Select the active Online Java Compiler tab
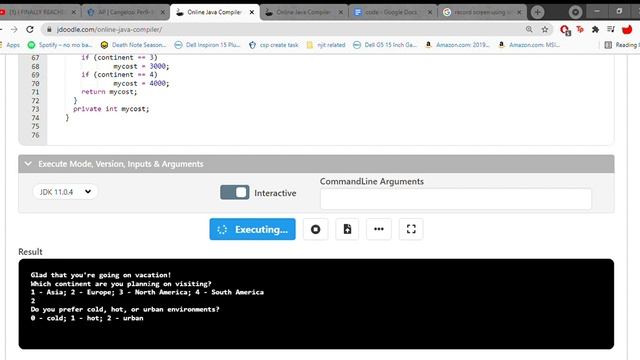Viewport: 640px width, 360px height. click(214, 12)
